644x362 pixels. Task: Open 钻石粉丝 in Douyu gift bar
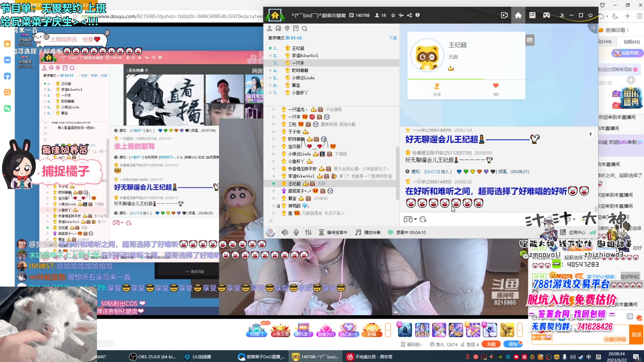(x=349, y=330)
